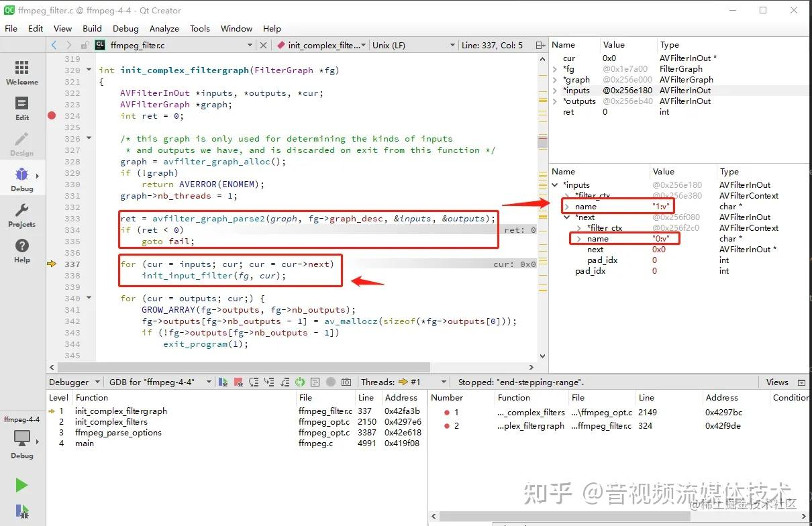This screenshot has width=812, height=526.
Task: Open the Debug menu
Action: pyautogui.click(x=125, y=28)
